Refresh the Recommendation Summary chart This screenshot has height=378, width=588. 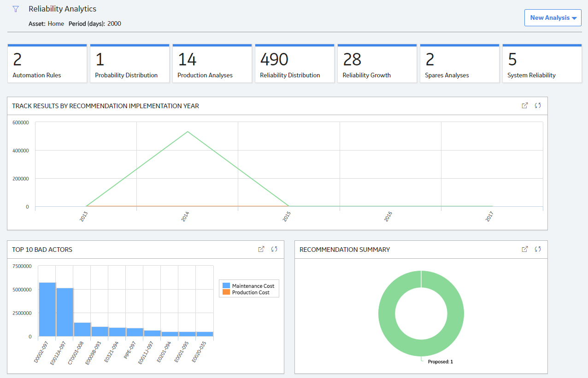coord(538,249)
